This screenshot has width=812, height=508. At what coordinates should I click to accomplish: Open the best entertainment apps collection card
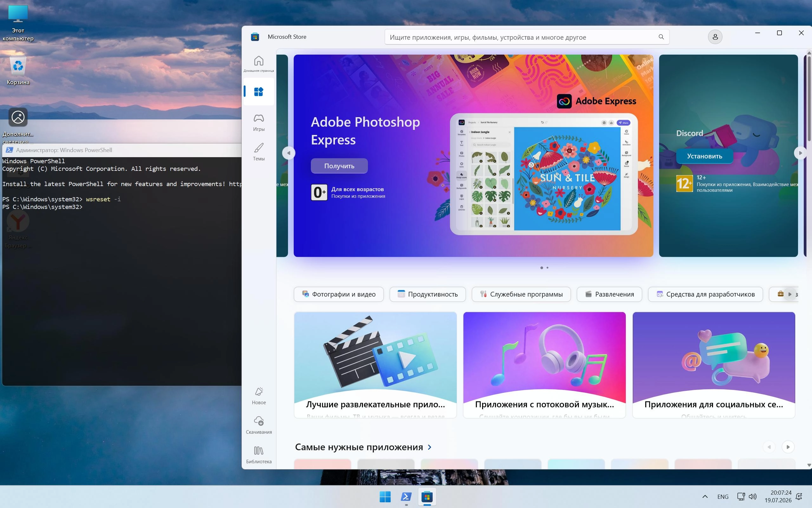pyautogui.click(x=375, y=365)
